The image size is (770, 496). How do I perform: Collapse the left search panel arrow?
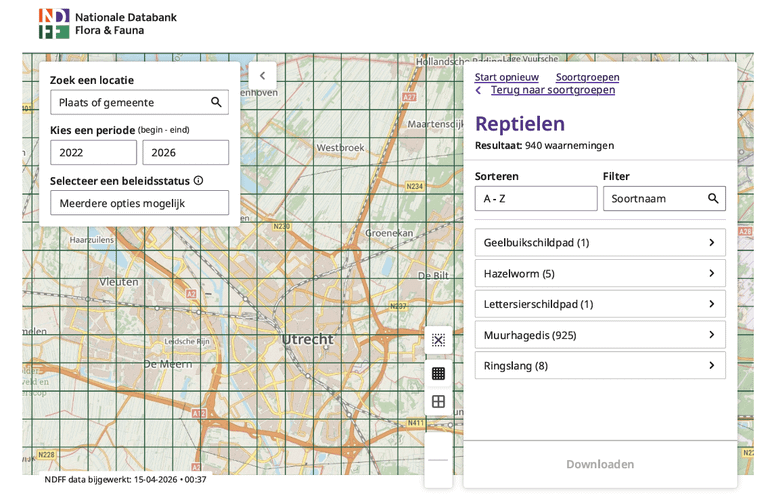(x=262, y=75)
